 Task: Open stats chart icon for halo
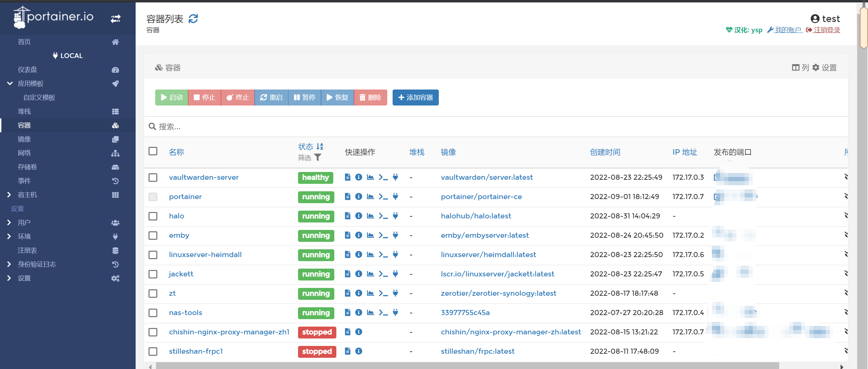(x=370, y=216)
